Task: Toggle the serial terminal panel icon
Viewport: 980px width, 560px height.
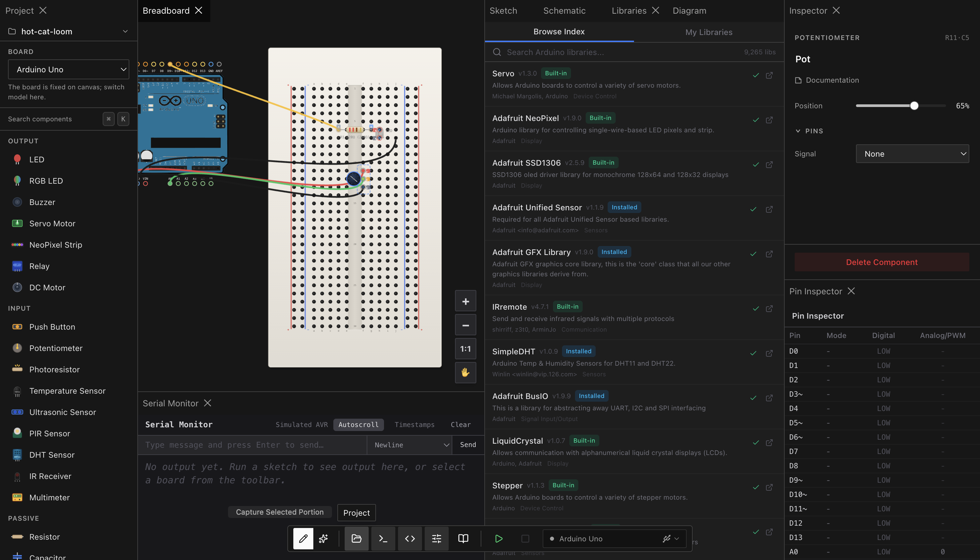Action: 383,538
